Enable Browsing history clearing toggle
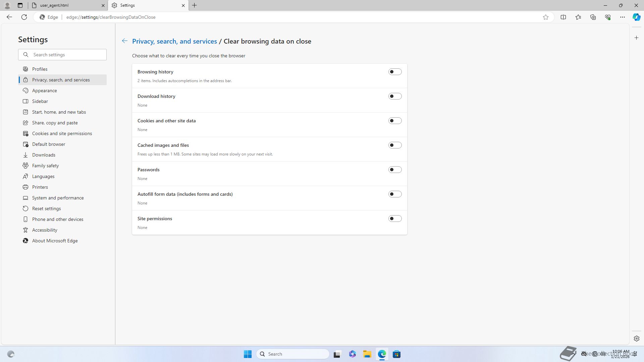This screenshot has width=644, height=362. coord(395,72)
